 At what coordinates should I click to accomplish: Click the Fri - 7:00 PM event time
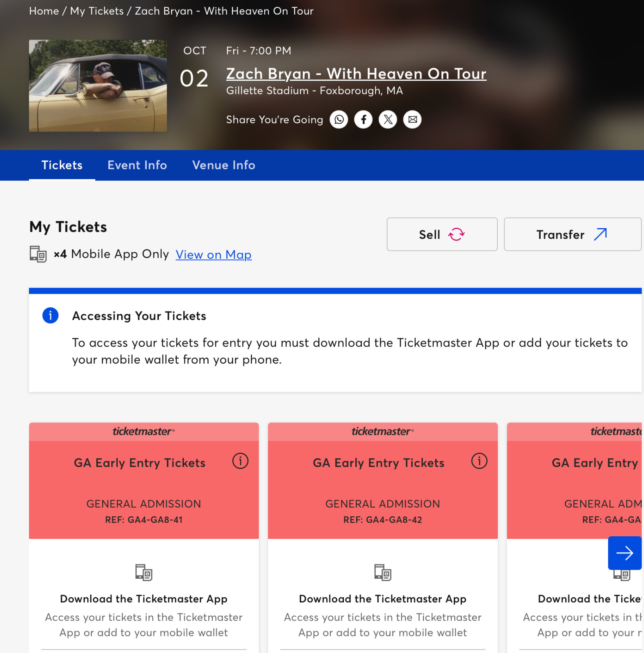click(x=259, y=51)
